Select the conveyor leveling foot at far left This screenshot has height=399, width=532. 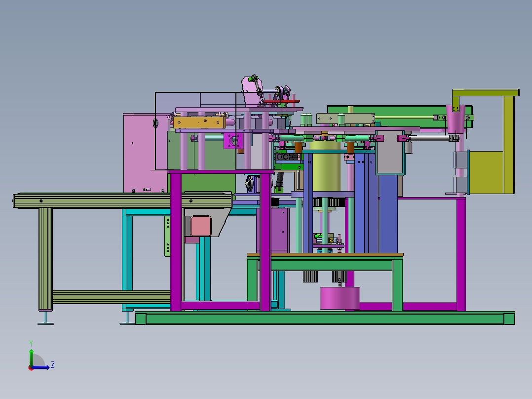point(45,318)
